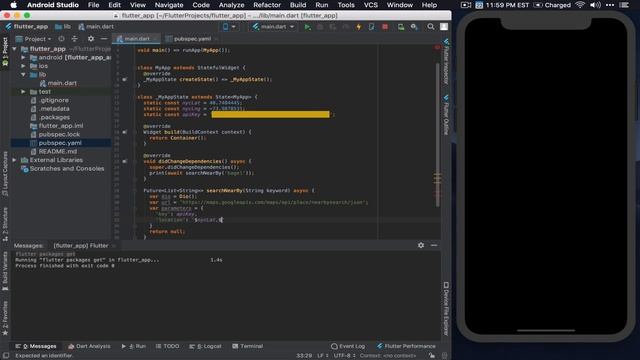Toggle the 7: Structure side tool button
The image size is (640, 360).
pyautogui.click(x=5, y=224)
